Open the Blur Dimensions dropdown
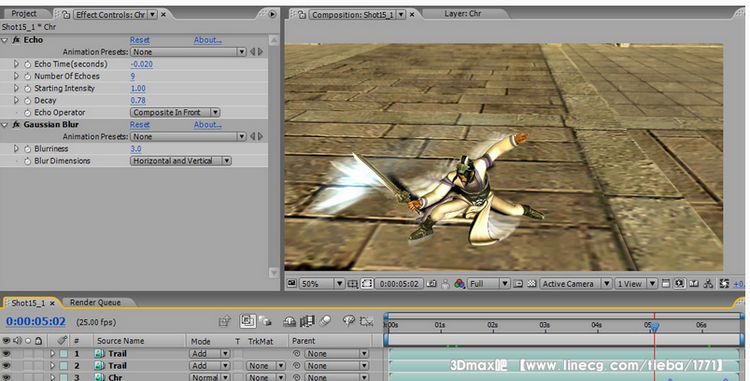Screen dimensions: 750x381 point(181,161)
